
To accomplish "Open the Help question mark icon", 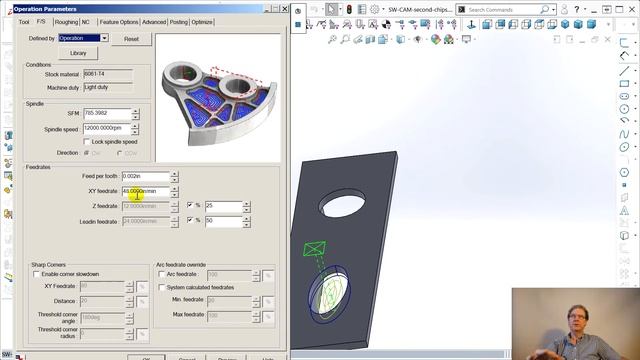I will pyautogui.click(x=577, y=9).
